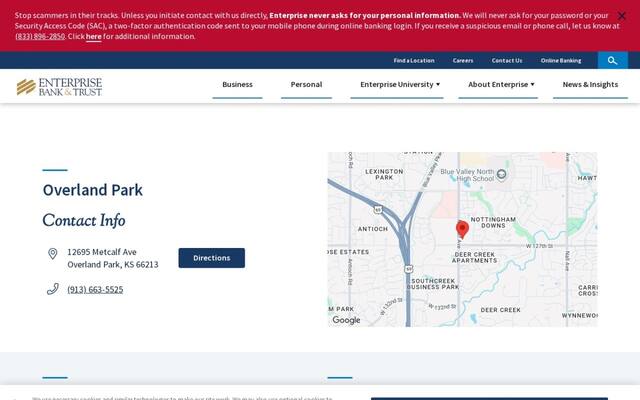This screenshot has width=640, height=400.
Task: Click the Enterprise Bank & Trust logo
Action: point(60,87)
